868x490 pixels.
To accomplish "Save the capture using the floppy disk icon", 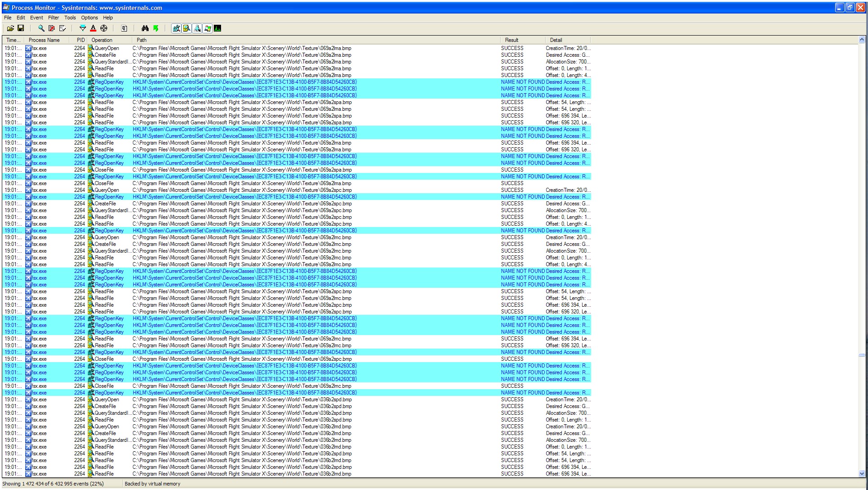I will [21, 28].
